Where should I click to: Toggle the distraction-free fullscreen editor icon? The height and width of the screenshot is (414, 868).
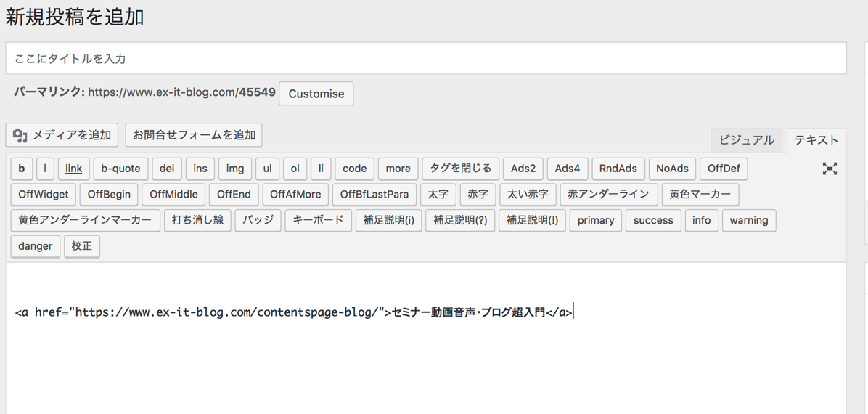click(x=830, y=169)
